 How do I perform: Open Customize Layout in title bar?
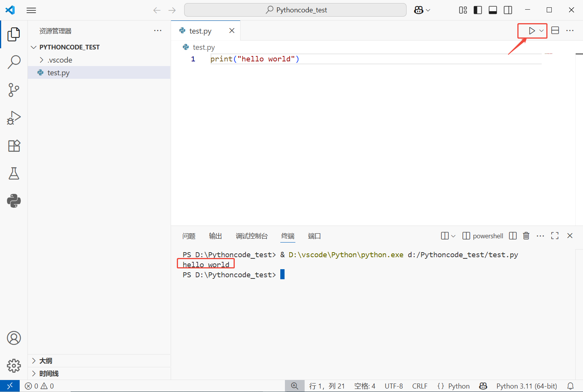click(x=463, y=10)
